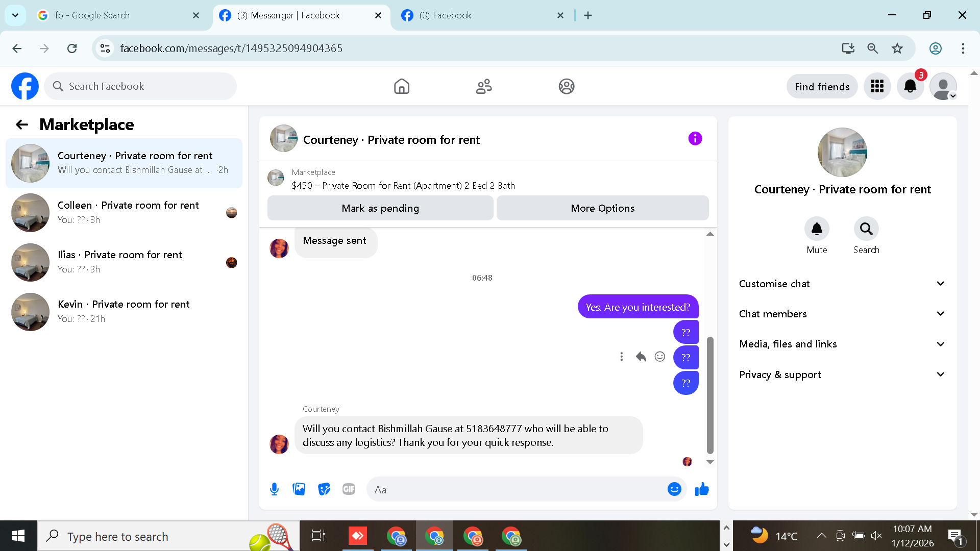This screenshot has width=980, height=551.
Task: Send a thumbs-up like
Action: tap(702, 489)
